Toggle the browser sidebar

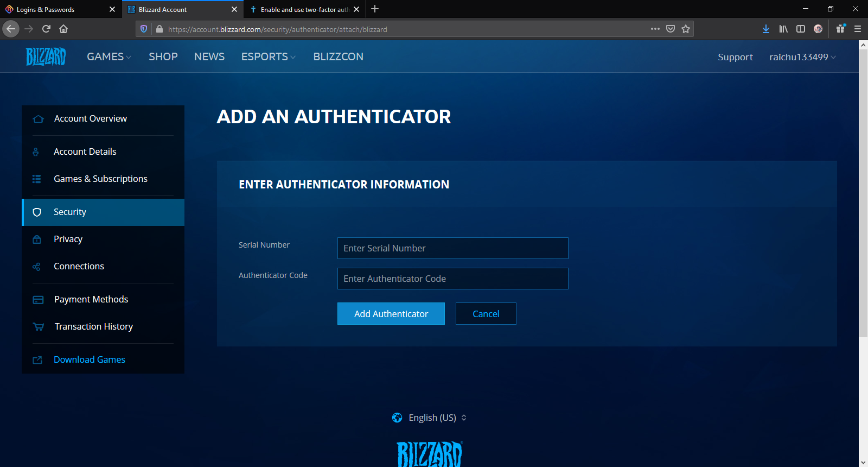[x=801, y=29]
